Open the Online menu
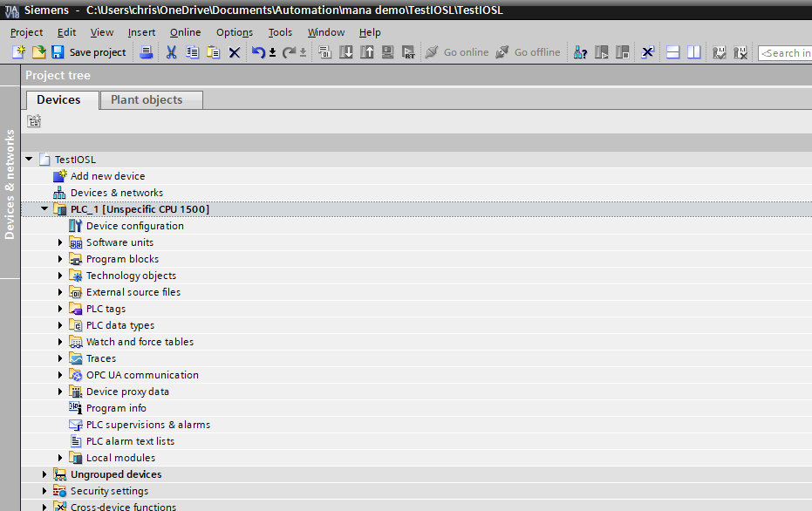812x511 pixels. 186,32
